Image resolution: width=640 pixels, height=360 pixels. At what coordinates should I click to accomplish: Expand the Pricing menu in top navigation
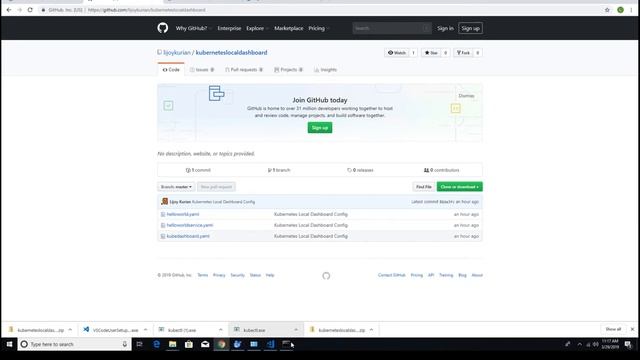tap(319, 28)
